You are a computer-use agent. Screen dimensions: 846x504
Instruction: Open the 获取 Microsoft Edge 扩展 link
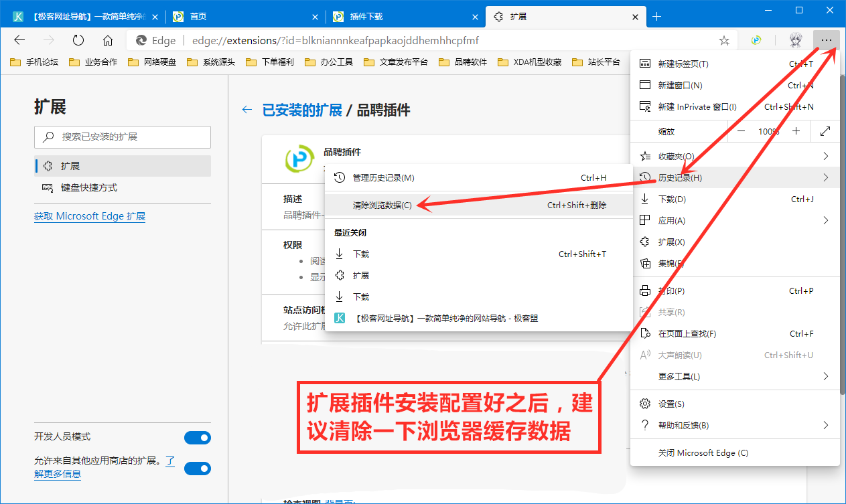(x=89, y=216)
